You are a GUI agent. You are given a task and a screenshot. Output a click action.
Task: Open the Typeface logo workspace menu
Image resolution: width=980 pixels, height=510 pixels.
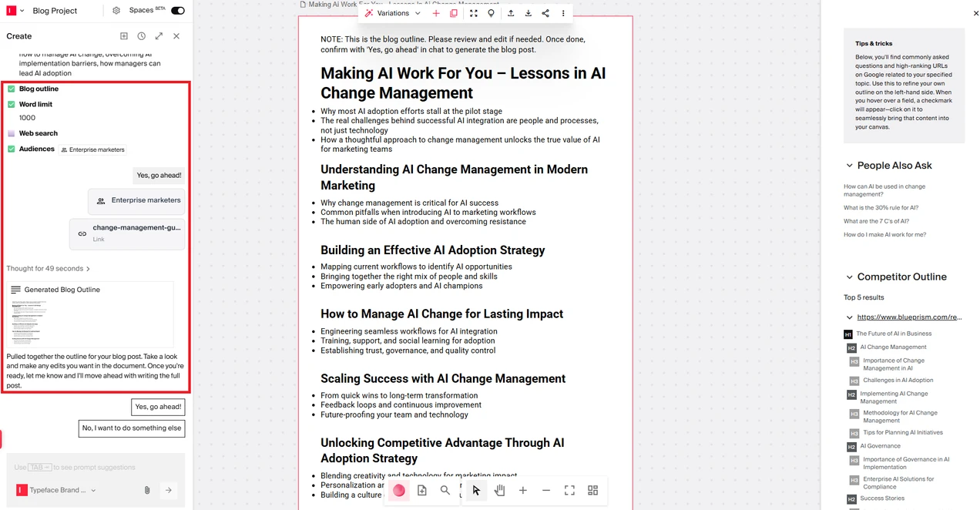[x=15, y=11]
